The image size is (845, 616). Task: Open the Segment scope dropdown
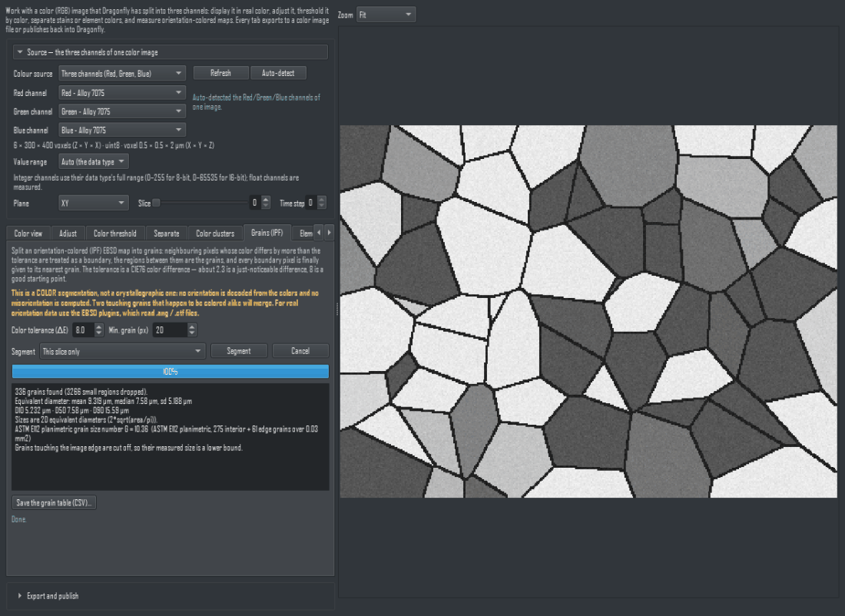coord(122,351)
